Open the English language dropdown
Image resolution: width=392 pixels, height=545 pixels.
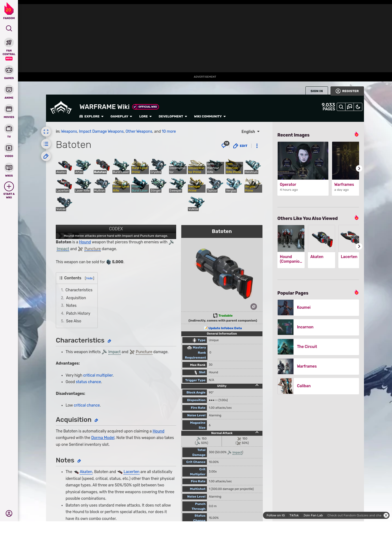[x=250, y=132]
